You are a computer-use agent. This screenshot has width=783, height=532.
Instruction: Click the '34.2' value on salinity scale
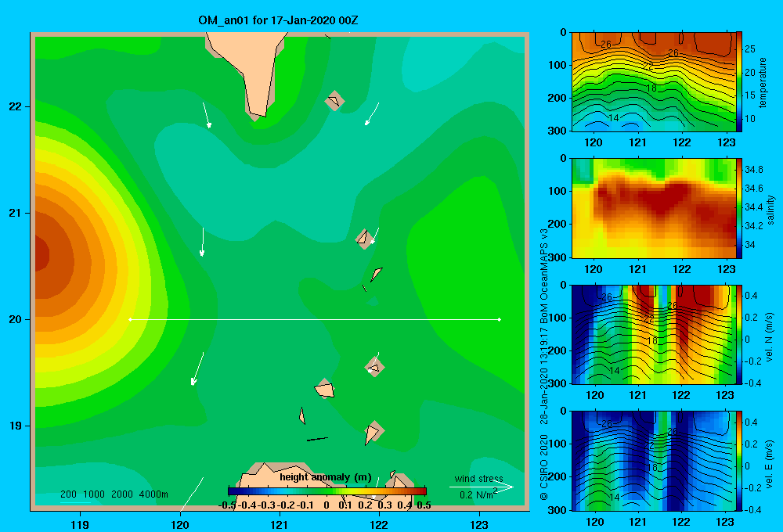[x=753, y=226]
